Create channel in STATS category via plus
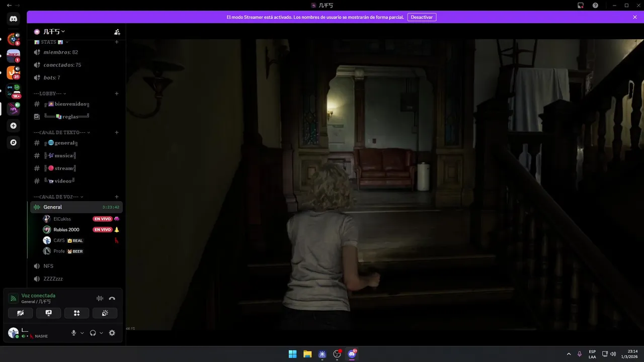 tap(117, 42)
